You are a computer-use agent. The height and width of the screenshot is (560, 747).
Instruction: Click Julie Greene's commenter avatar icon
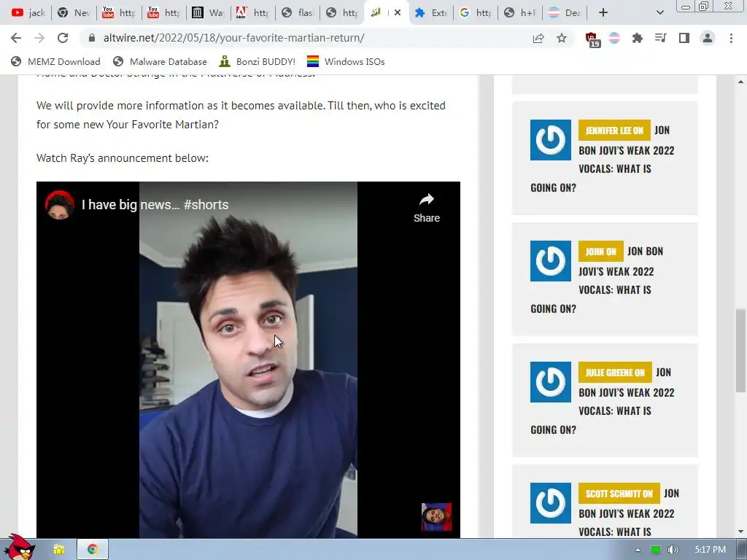point(550,382)
